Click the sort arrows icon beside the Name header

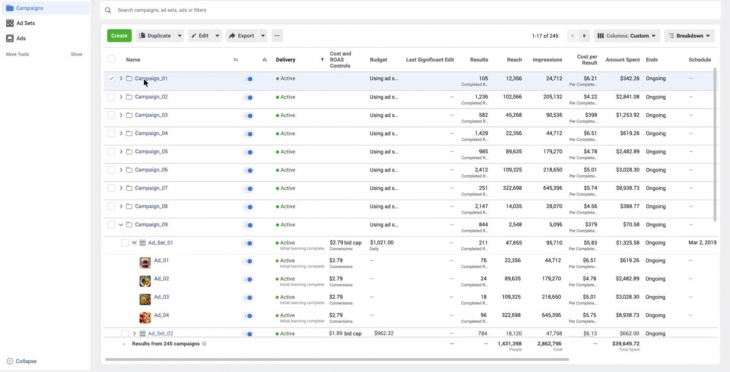point(236,60)
